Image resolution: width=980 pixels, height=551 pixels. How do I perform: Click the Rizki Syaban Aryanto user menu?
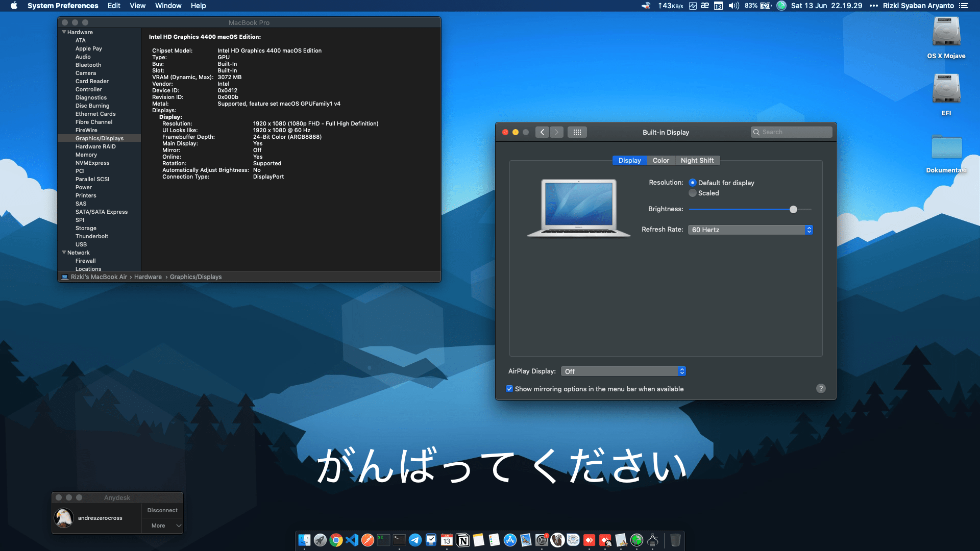coord(918,6)
